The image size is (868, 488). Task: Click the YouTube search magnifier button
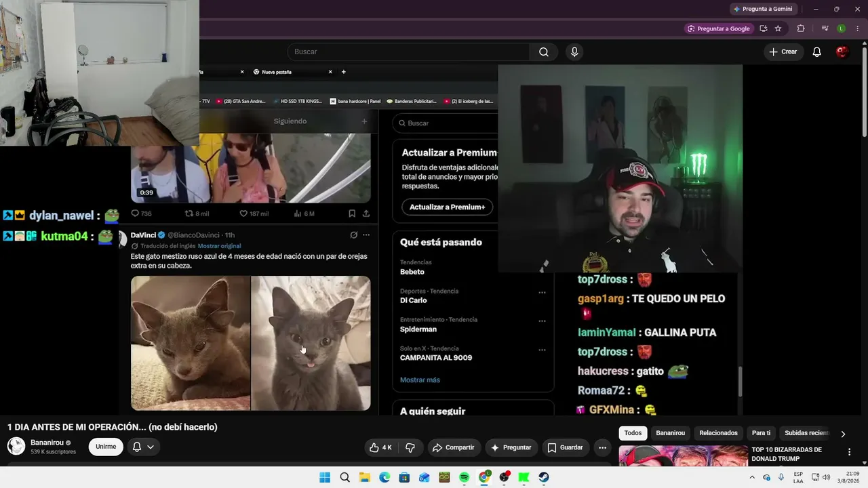tap(544, 52)
